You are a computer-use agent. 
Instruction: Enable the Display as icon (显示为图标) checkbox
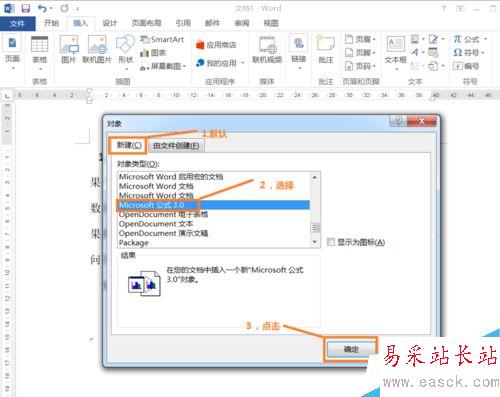pos(331,242)
